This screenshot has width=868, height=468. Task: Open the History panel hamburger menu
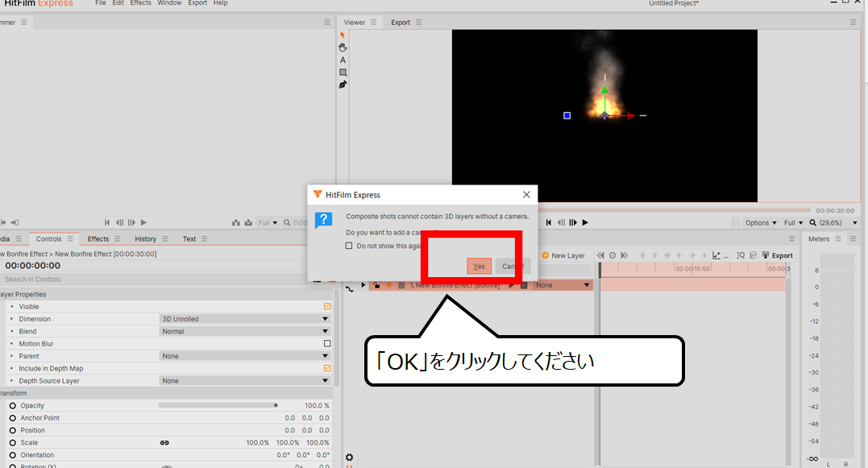[x=165, y=238]
